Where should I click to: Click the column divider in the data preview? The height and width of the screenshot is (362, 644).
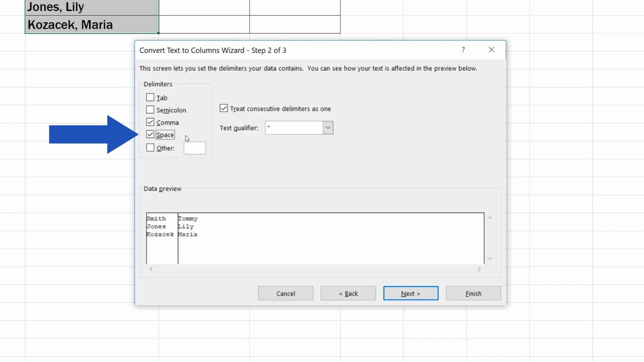coord(177,238)
